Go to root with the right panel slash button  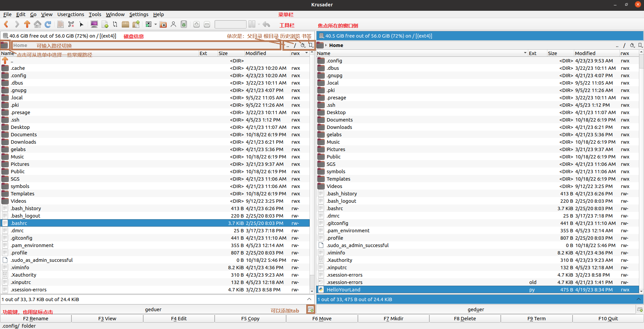pyautogui.click(x=624, y=45)
